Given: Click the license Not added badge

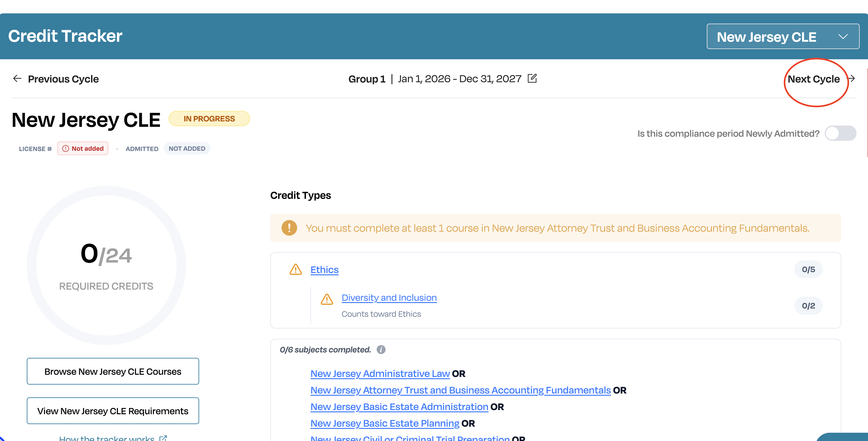Looking at the screenshot, I should point(83,148).
